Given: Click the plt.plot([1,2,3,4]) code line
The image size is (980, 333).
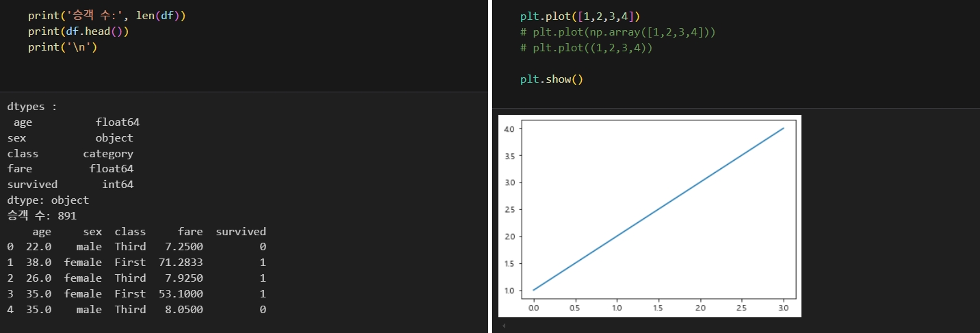Looking at the screenshot, I should [x=580, y=16].
